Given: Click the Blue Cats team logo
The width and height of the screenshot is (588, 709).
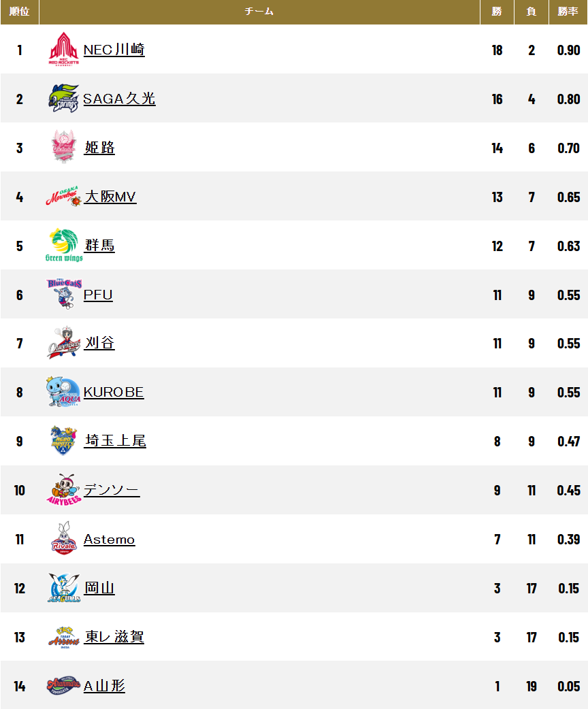Looking at the screenshot, I should [64, 294].
